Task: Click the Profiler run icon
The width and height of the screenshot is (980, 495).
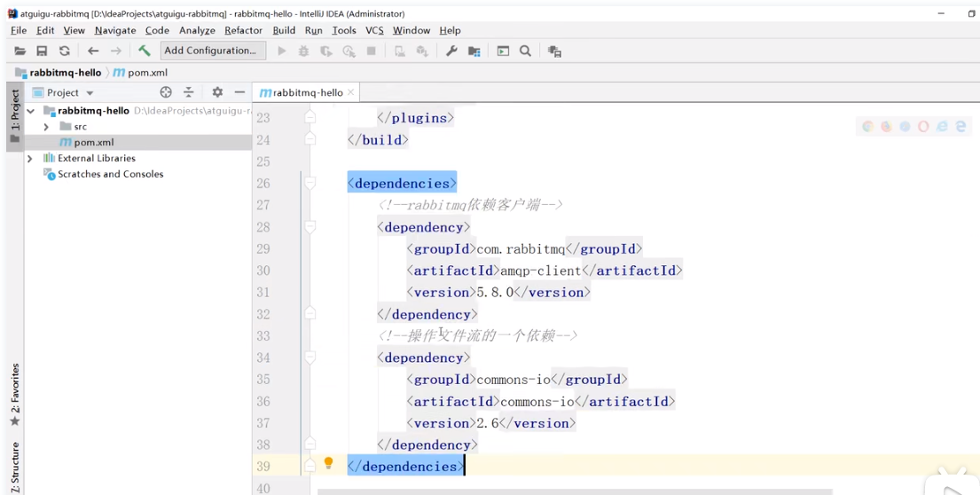Action: point(349,51)
